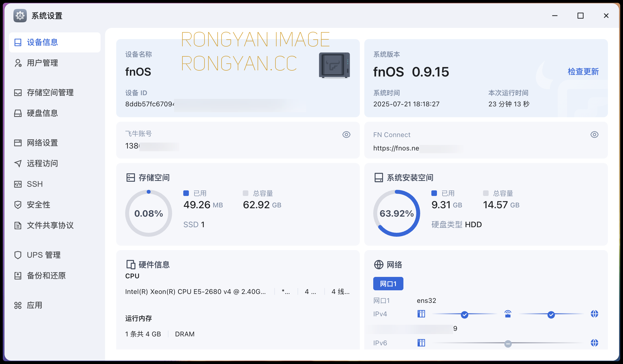Click the 14.57 GB total capacity

[x=501, y=205]
